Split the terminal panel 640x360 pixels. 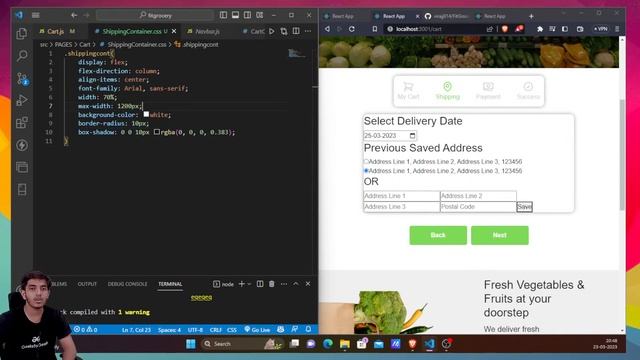pos(260,284)
